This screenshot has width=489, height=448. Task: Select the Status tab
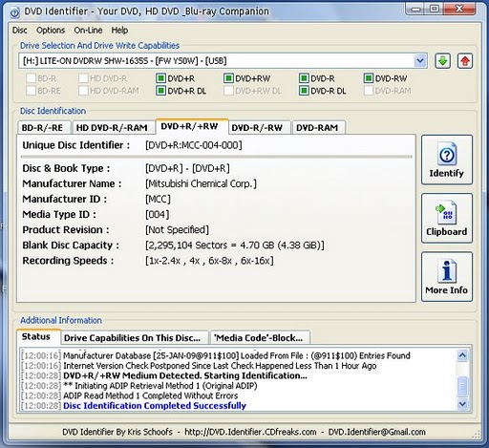click(x=37, y=336)
